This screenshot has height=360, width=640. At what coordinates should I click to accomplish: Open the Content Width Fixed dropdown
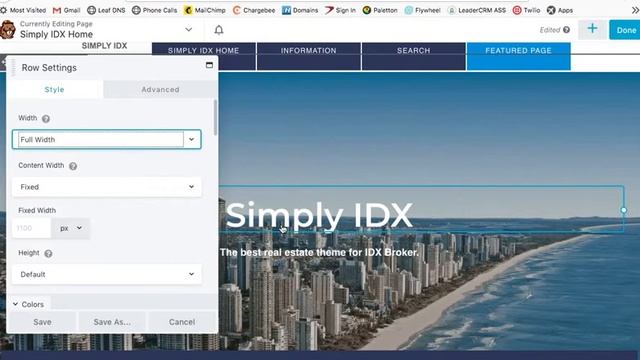click(107, 187)
